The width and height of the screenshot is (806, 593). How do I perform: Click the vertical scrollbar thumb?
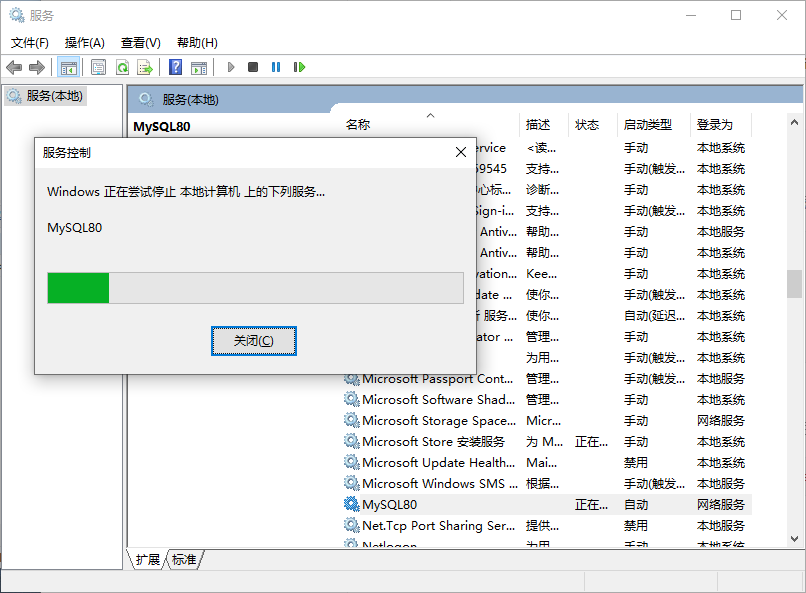(x=794, y=284)
